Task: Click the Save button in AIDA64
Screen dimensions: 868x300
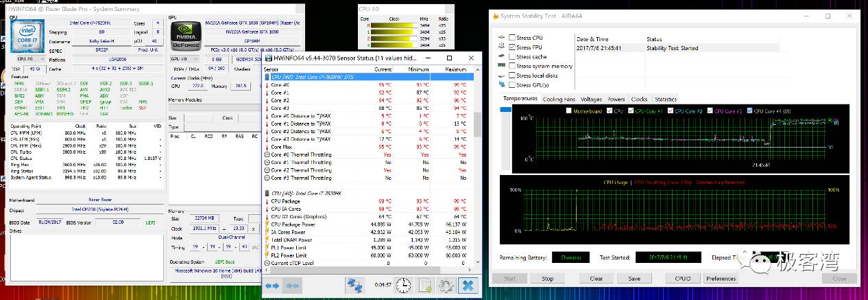Action: (x=634, y=279)
